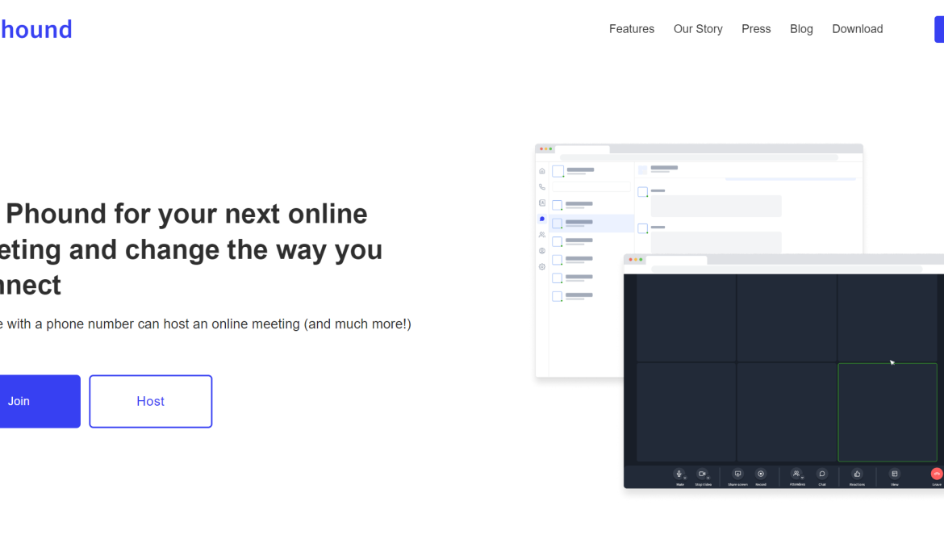Click the Mute microphone icon in meeting toolbar

tap(679, 474)
